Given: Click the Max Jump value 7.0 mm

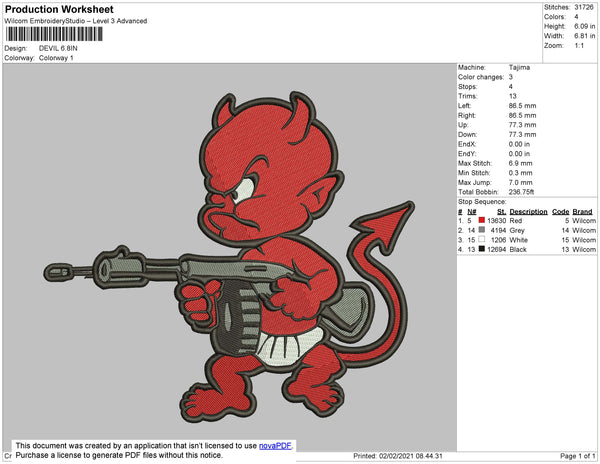Looking at the screenshot, I should 520,182.
